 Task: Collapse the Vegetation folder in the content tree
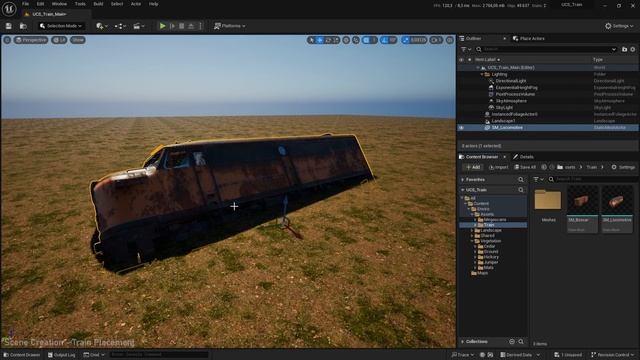(472, 241)
